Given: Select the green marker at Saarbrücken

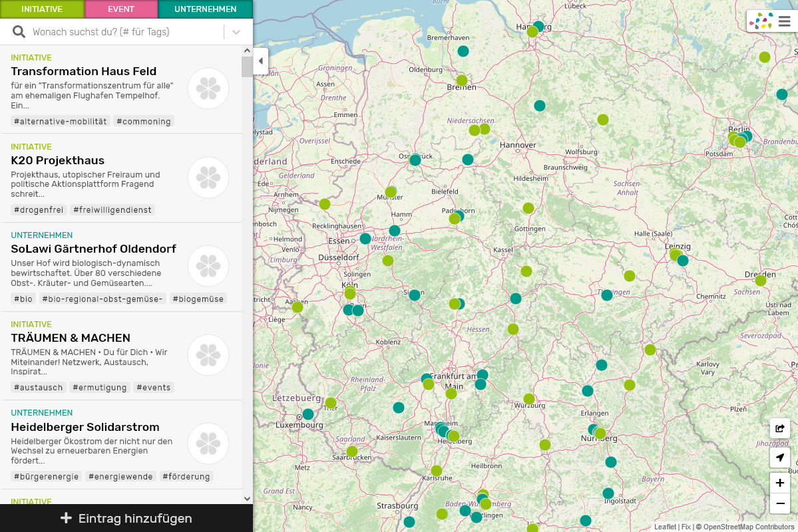Looking at the screenshot, I should click(351, 451).
